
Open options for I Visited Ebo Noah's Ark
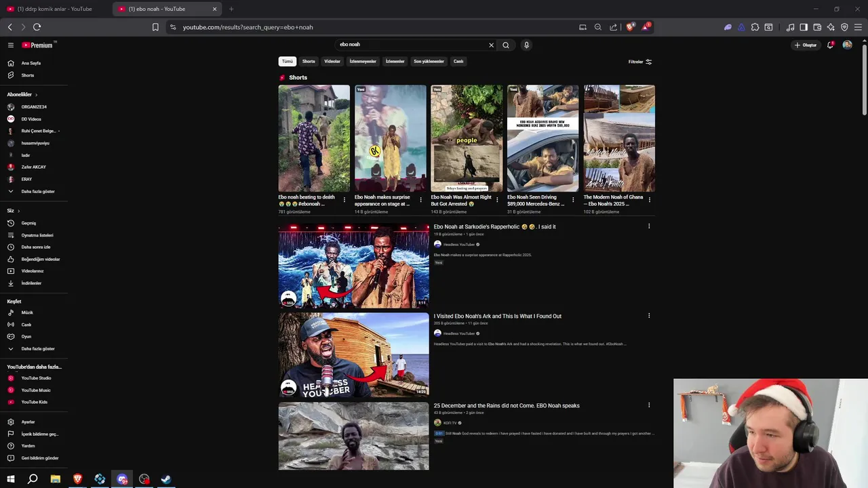tap(649, 316)
